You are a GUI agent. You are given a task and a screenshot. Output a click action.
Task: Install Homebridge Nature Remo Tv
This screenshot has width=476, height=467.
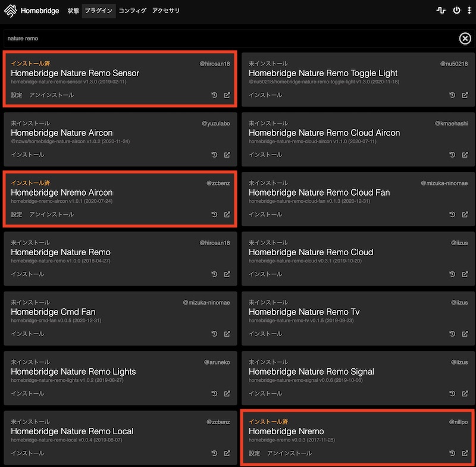[265, 334]
